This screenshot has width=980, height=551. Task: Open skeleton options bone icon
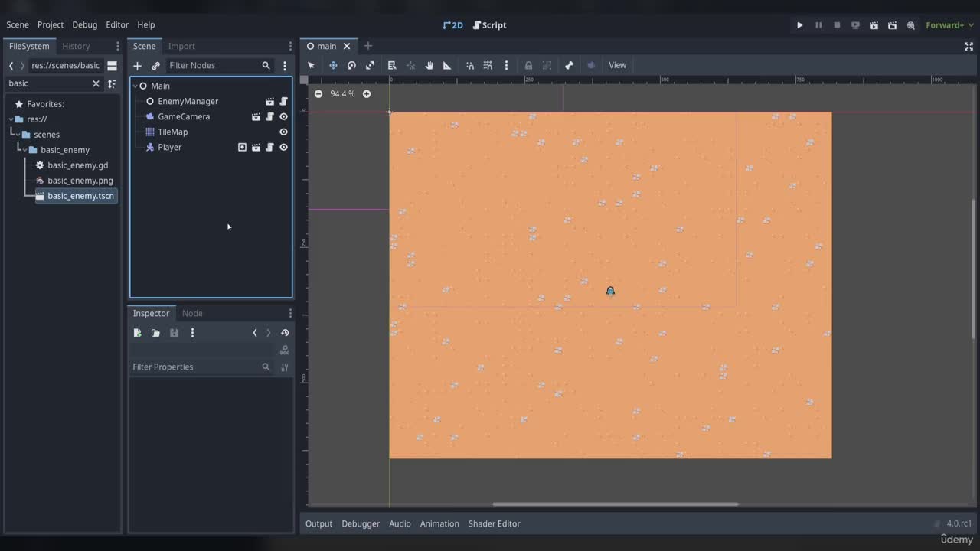click(569, 65)
